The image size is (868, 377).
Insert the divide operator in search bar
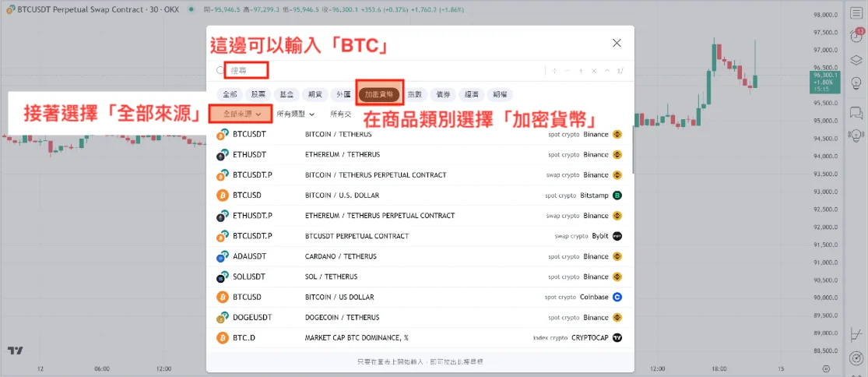pyautogui.click(x=554, y=71)
